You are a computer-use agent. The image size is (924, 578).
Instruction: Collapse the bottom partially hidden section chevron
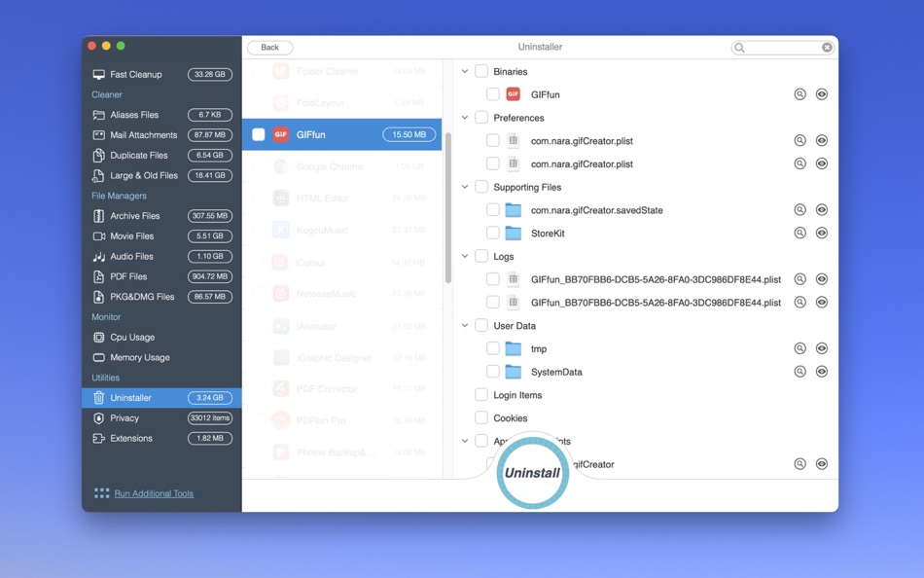465,441
